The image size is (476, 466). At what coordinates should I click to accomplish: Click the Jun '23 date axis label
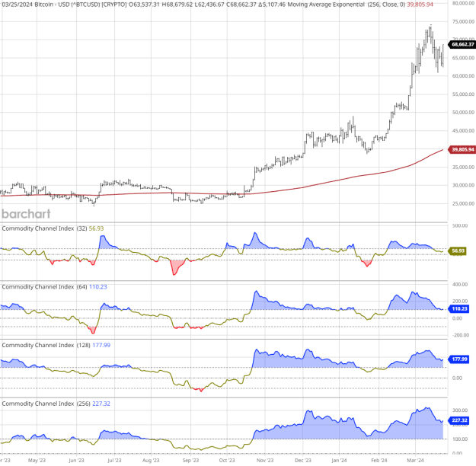click(x=76, y=460)
